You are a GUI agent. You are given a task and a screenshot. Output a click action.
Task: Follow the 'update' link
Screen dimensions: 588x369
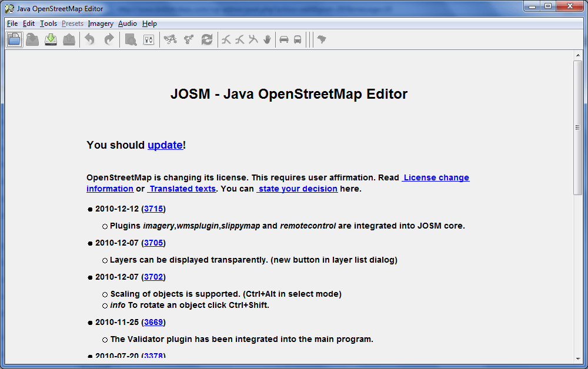[x=165, y=145]
